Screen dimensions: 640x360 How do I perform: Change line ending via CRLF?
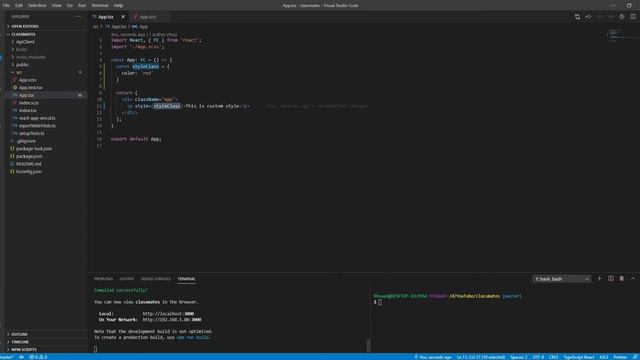tap(553, 357)
